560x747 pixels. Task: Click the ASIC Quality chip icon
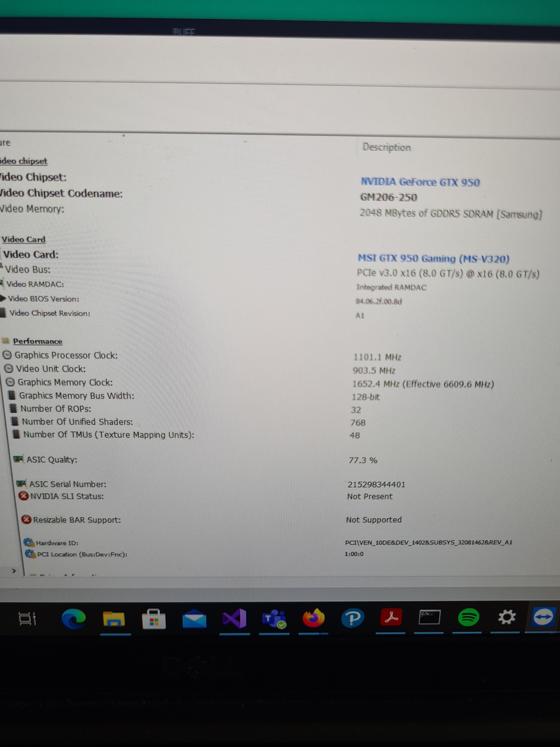(x=18, y=459)
